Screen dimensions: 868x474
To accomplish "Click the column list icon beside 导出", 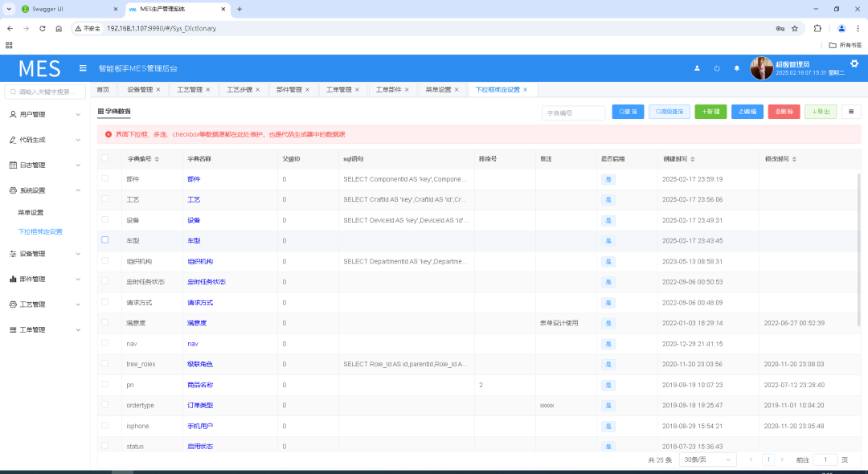I will coord(851,112).
